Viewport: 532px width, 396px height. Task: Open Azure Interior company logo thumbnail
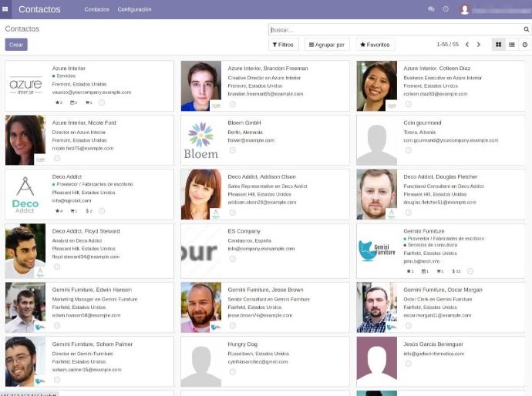[25, 86]
